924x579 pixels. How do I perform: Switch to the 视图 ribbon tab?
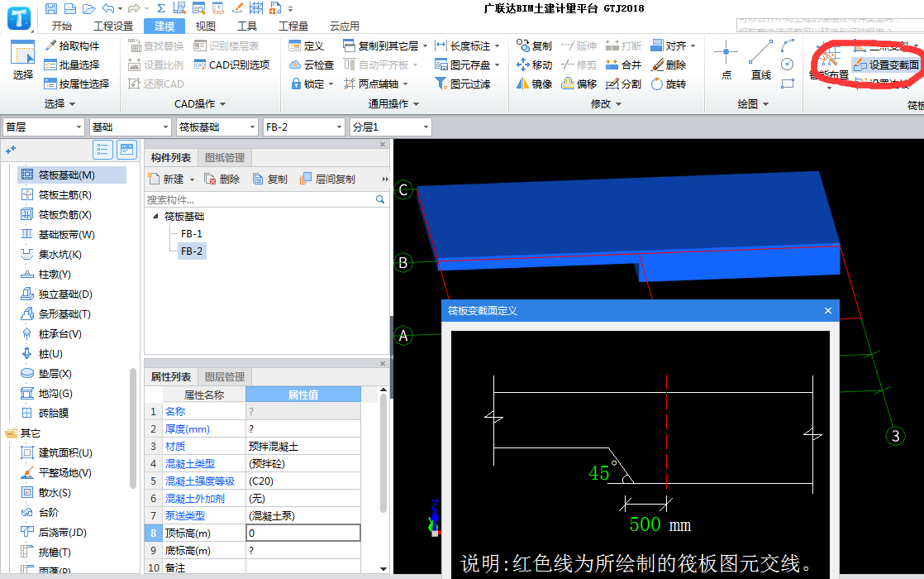point(206,26)
